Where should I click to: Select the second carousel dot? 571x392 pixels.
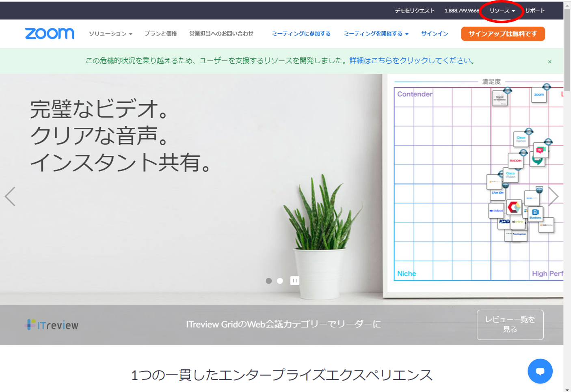click(x=280, y=281)
